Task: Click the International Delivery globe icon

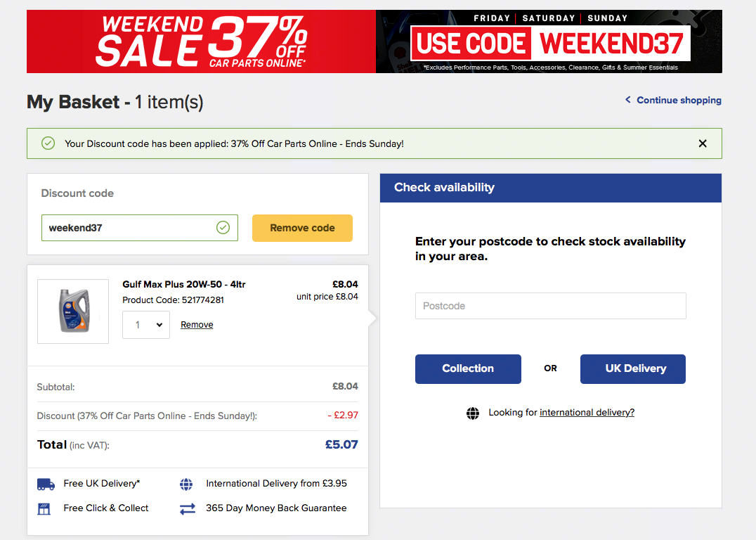Action: [x=186, y=484]
